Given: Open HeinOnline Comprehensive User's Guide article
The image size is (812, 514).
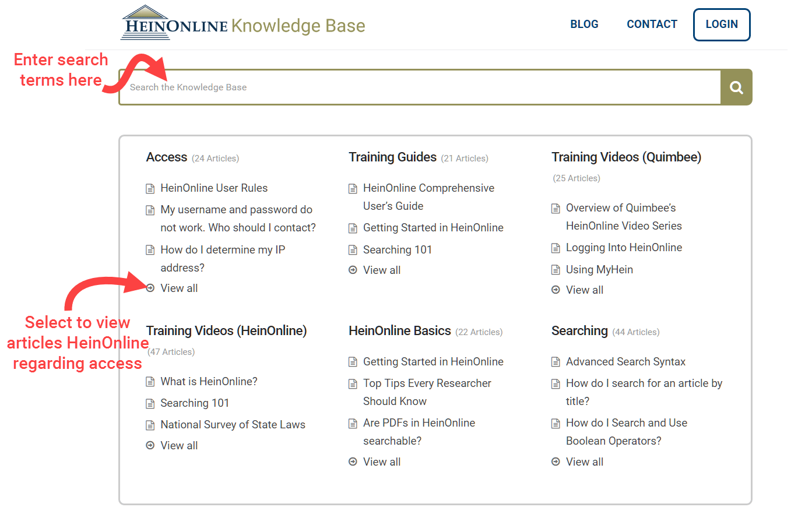Looking at the screenshot, I should (428, 197).
